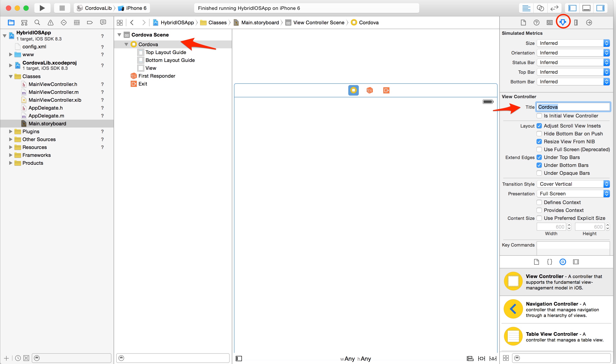Select the Exit icon in scene dock
This screenshot has width=616, height=364.
click(x=386, y=90)
